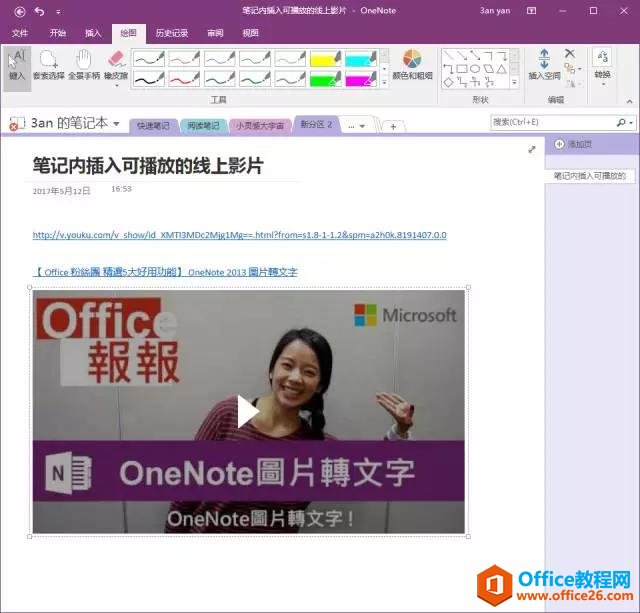
Task: Open the arrange objects dropdown in 编辑 group
Action: [573, 69]
